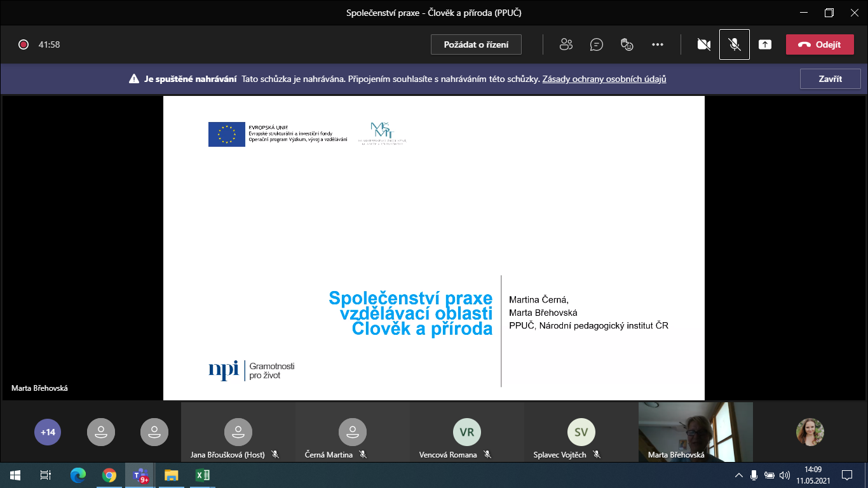This screenshot has width=868, height=488.
Task: Open the participants panel icon
Action: 566,44
